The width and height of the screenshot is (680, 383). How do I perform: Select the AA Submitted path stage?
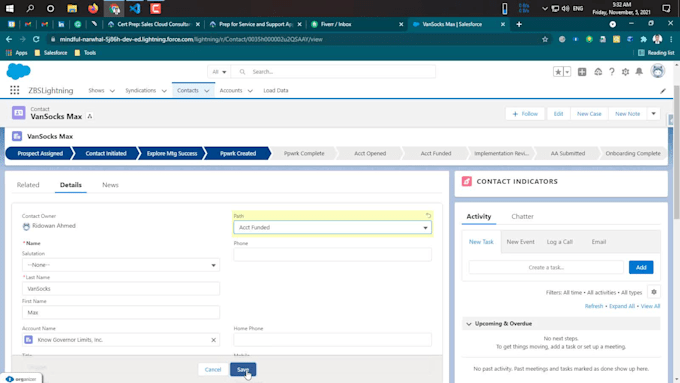click(568, 153)
